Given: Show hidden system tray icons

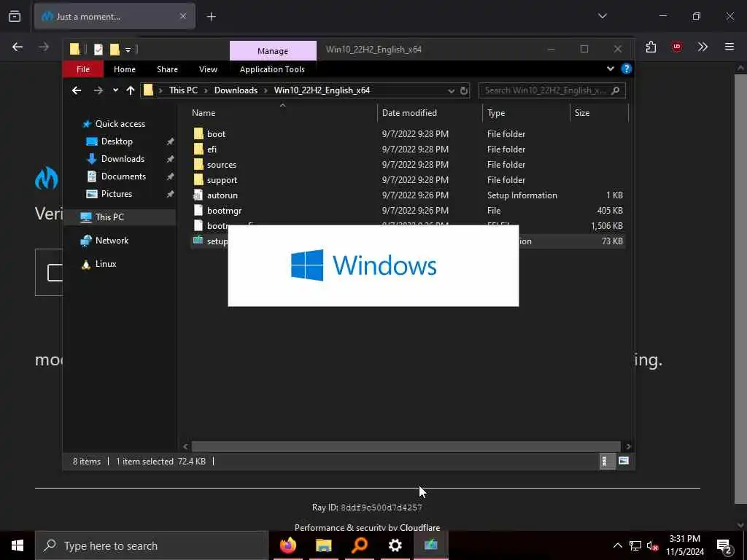Looking at the screenshot, I should [x=617, y=545].
